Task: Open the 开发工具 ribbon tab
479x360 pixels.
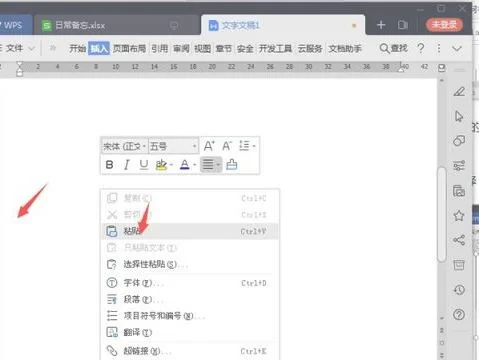Action: pos(275,49)
